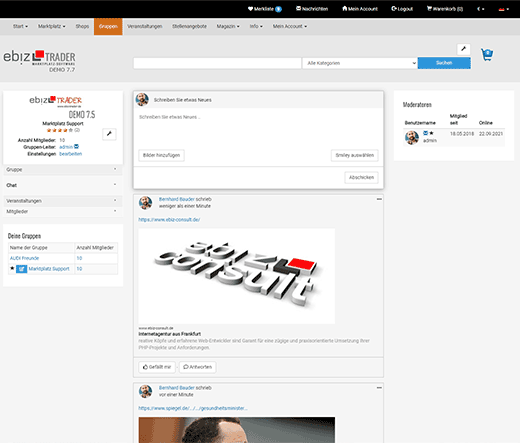
Task: Expand the Mitglieder sidebar section
Action: pos(62,212)
